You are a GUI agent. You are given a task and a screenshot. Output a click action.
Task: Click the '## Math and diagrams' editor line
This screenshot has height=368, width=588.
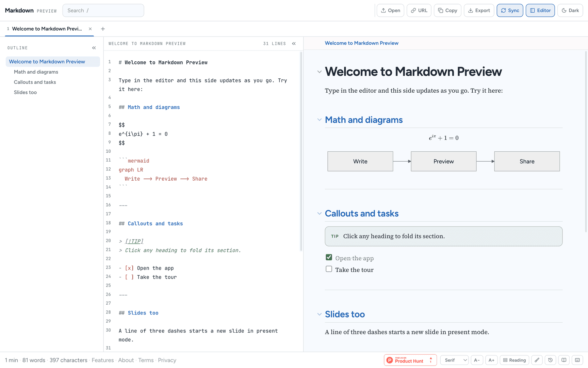click(149, 107)
